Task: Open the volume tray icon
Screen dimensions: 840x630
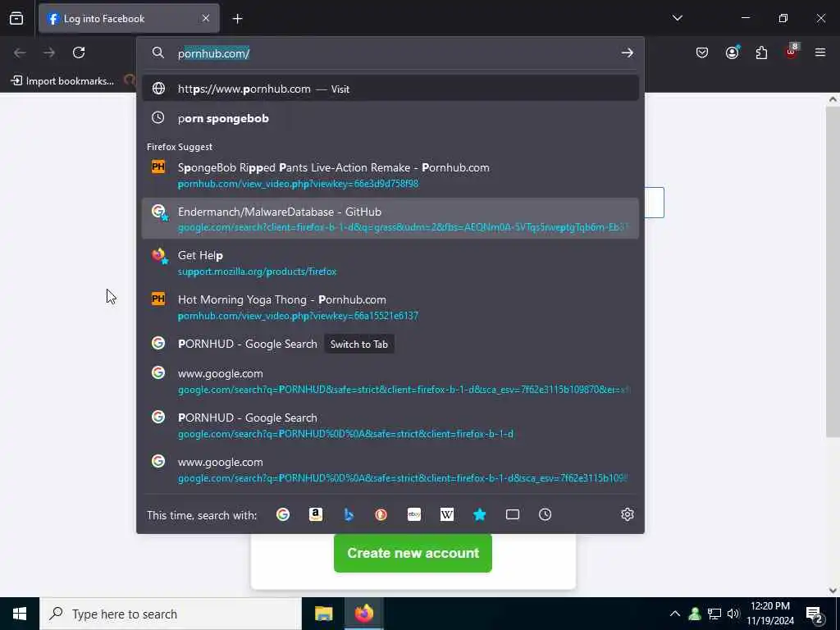Action: tap(733, 614)
